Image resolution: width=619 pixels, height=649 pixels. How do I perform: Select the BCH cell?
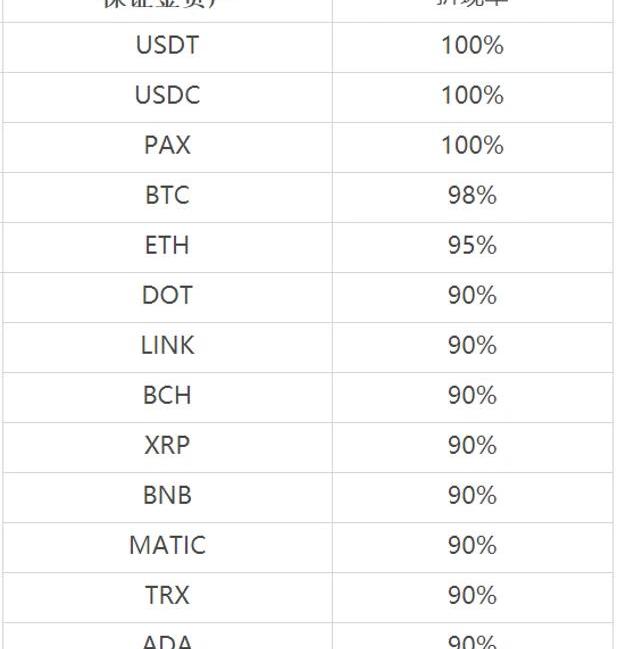167,396
